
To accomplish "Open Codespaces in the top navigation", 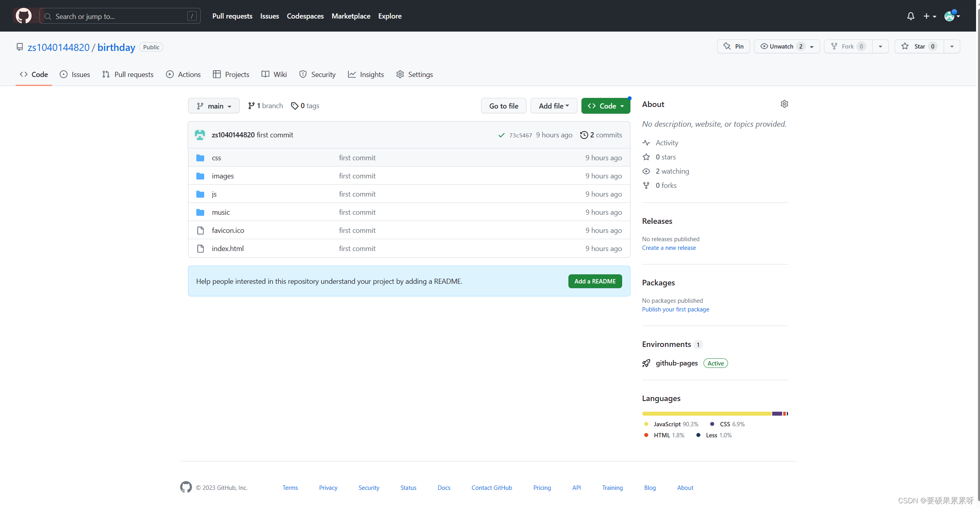I will click(305, 16).
